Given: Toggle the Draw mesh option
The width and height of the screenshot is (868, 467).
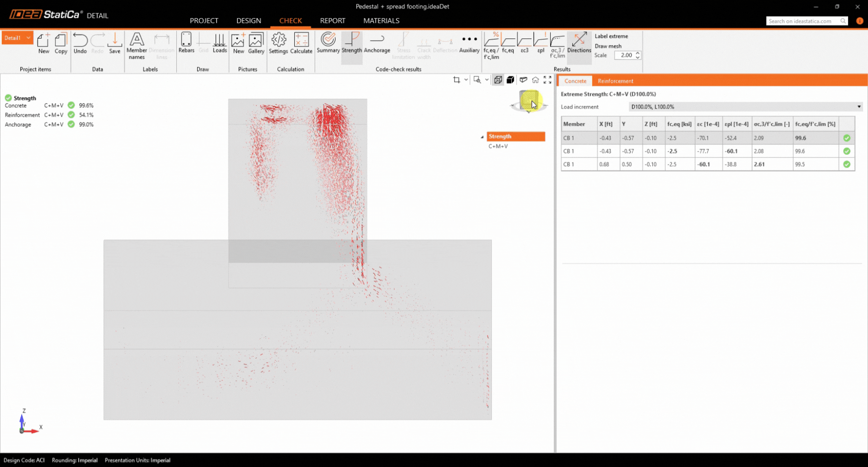Looking at the screenshot, I should [x=608, y=46].
